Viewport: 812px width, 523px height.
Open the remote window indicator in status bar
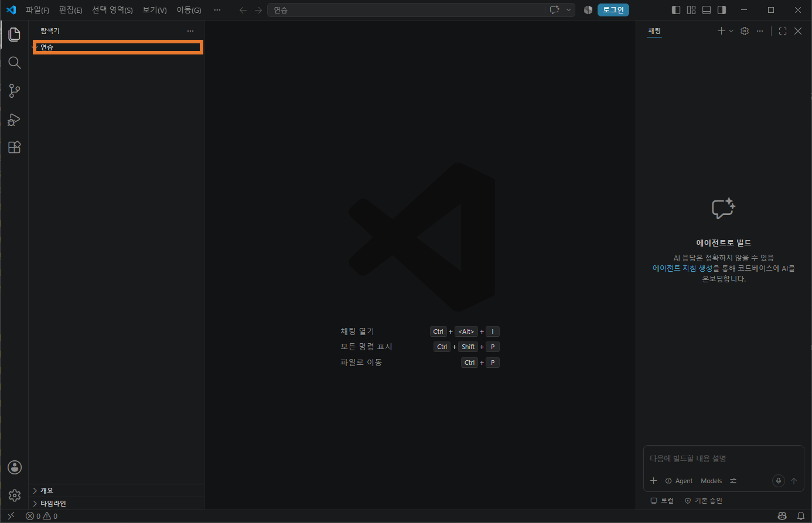pyautogui.click(x=11, y=516)
